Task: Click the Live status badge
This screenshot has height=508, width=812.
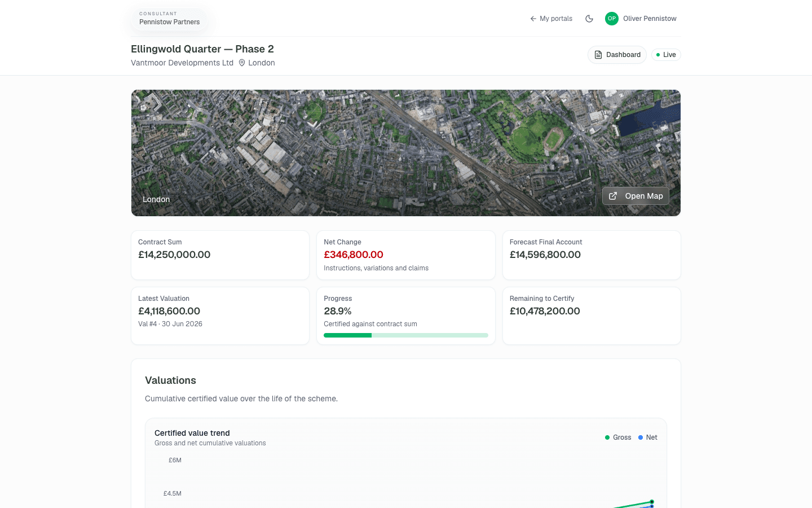Action: [666, 55]
